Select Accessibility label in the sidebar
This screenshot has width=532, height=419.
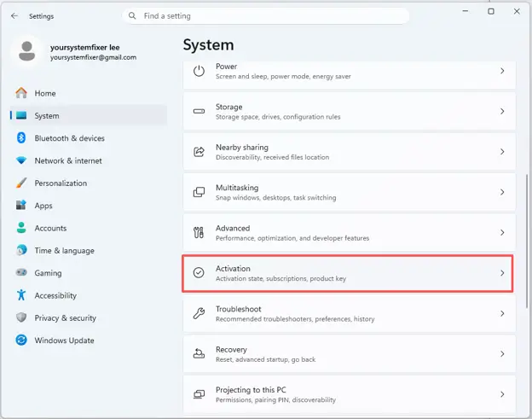point(55,295)
